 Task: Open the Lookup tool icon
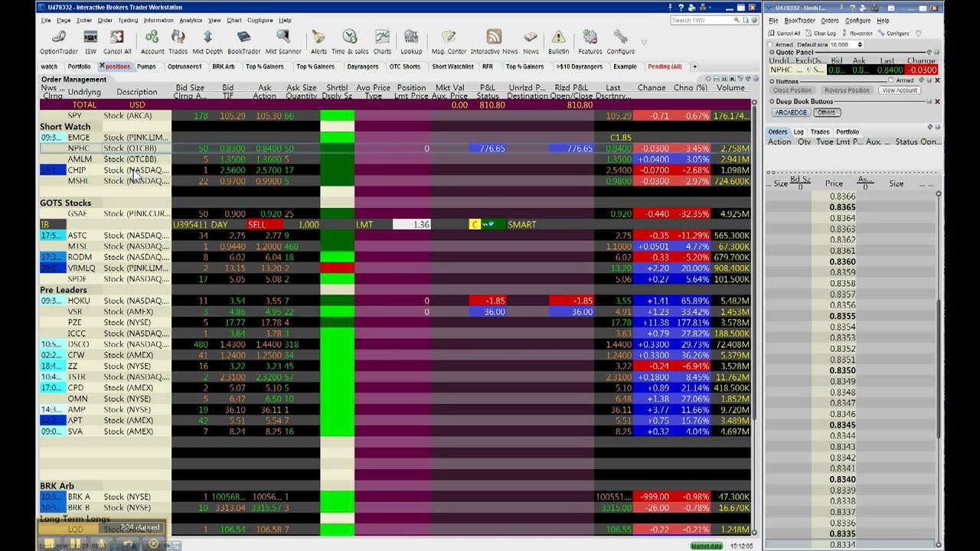pos(411,42)
